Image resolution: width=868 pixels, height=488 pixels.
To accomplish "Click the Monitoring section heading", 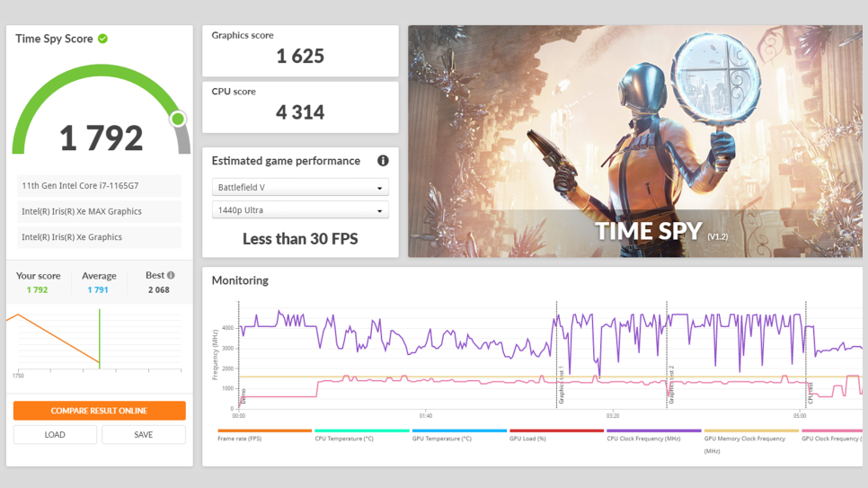I will (x=240, y=280).
